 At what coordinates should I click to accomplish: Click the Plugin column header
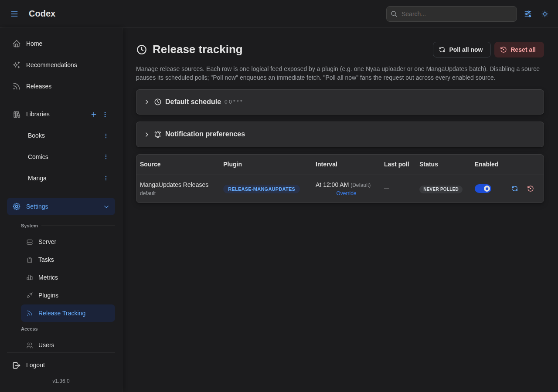(x=232, y=164)
